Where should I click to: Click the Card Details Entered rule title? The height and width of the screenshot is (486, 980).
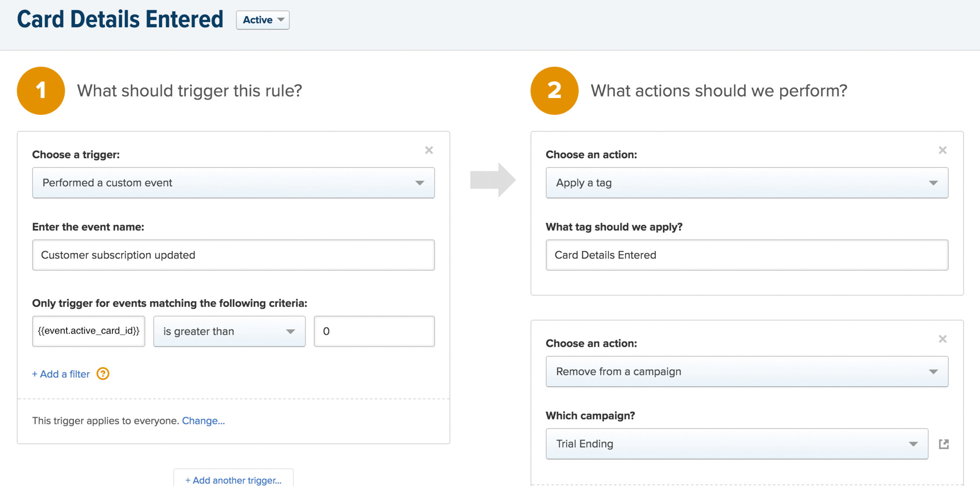pyautogui.click(x=120, y=19)
